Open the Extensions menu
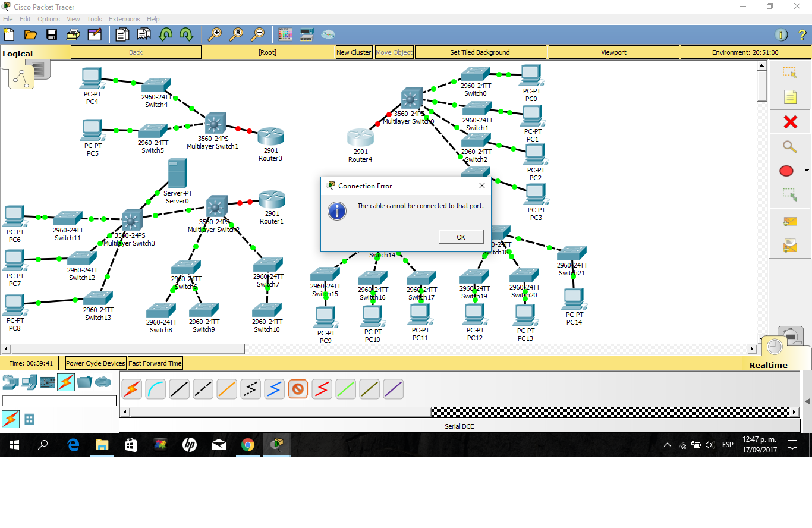Viewport: 812px width, 528px height. coord(124,19)
